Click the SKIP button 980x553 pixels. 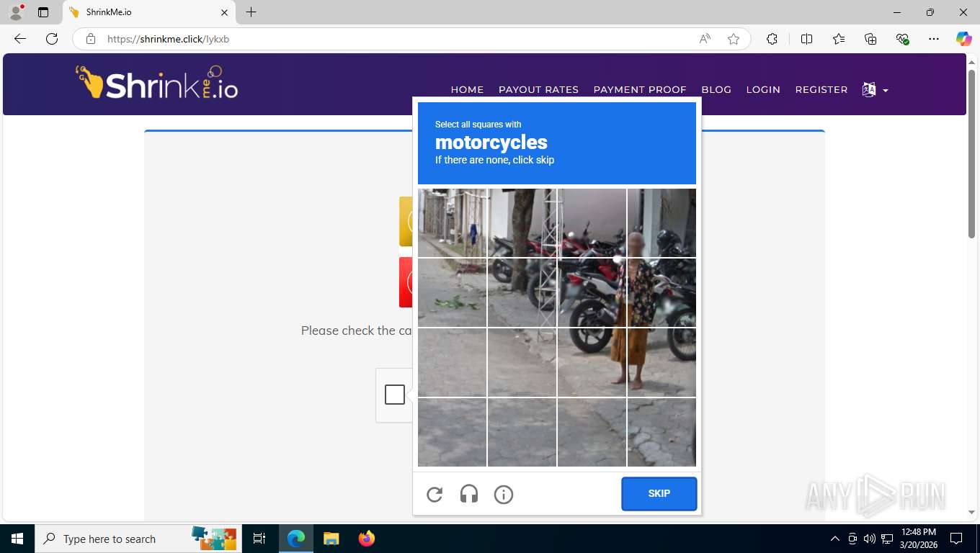659,493
